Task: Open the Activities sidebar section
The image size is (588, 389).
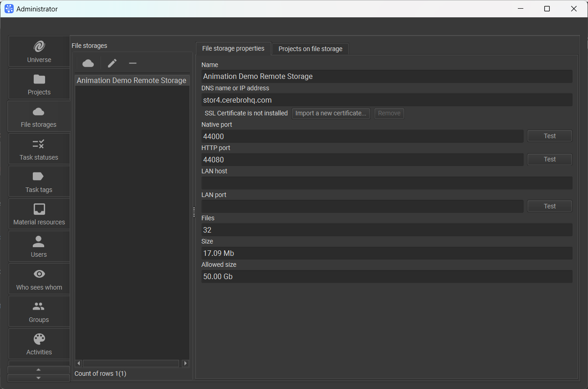Action: pyautogui.click(x=39, y=344)
